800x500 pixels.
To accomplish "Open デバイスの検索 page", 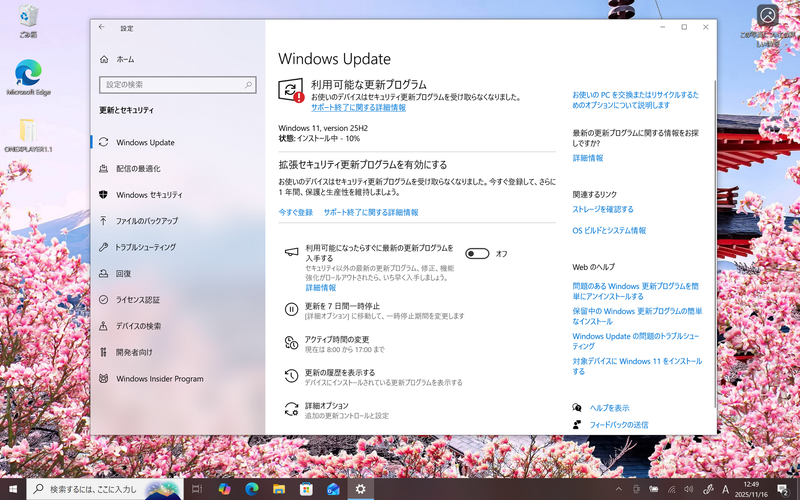I will tap(178, 326).
